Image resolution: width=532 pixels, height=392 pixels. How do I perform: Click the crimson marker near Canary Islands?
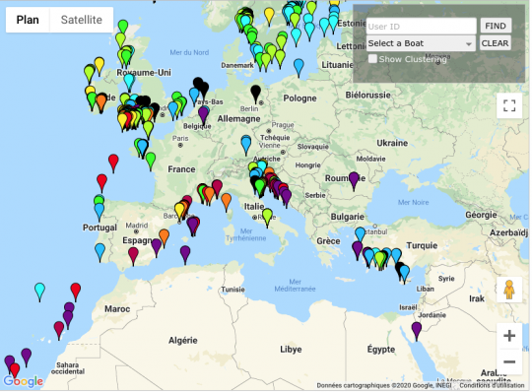click(x=59, y=330)
